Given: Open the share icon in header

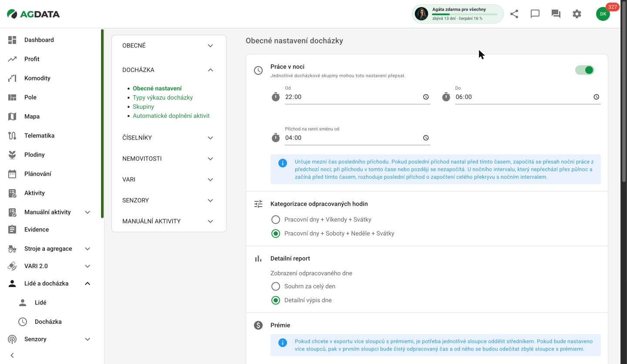Looking at the screenshot, I should point(514,14).
